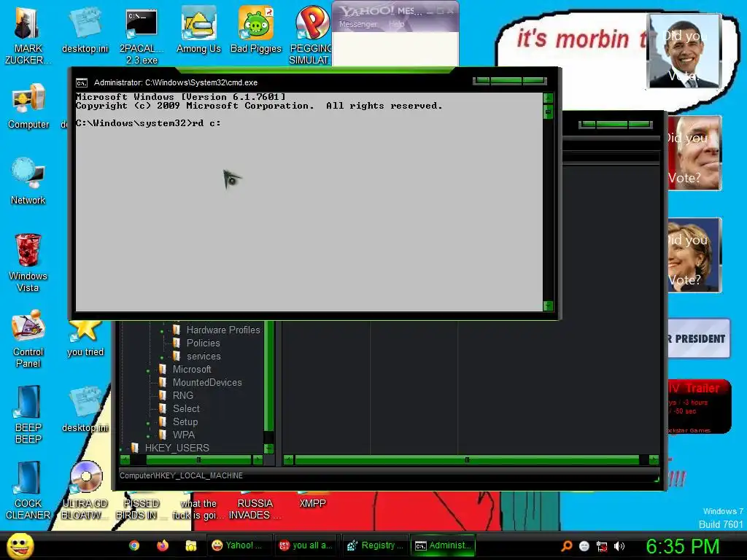This screenshot has height=560, width=747.
Task: Click the PRESIDENT gadget banner
Action: (x=698, y=338)
